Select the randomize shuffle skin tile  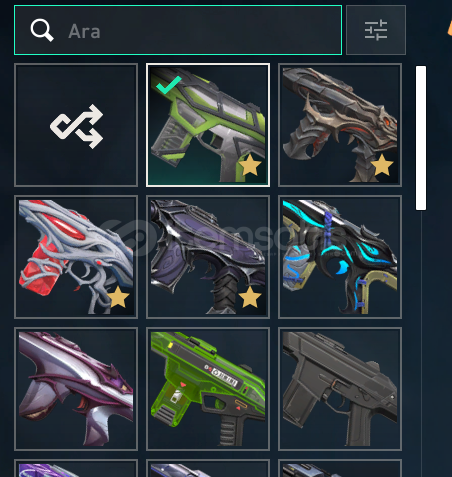tap(76, 125)
